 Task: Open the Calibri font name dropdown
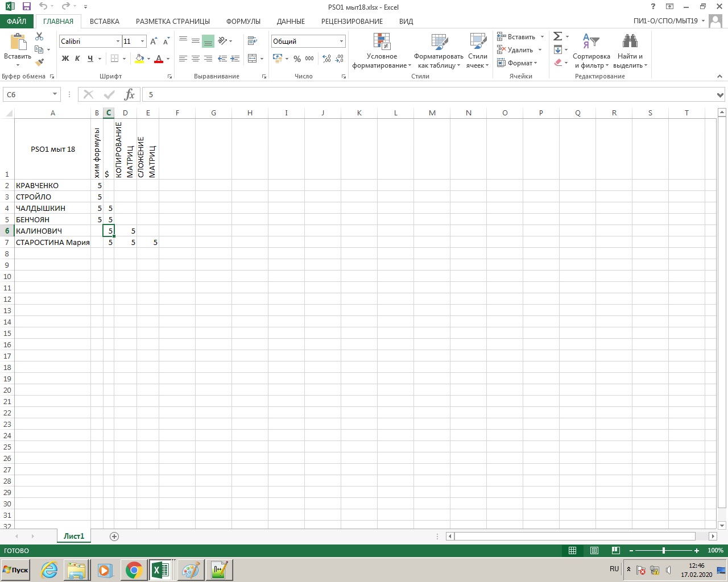(x=118, y=41)
